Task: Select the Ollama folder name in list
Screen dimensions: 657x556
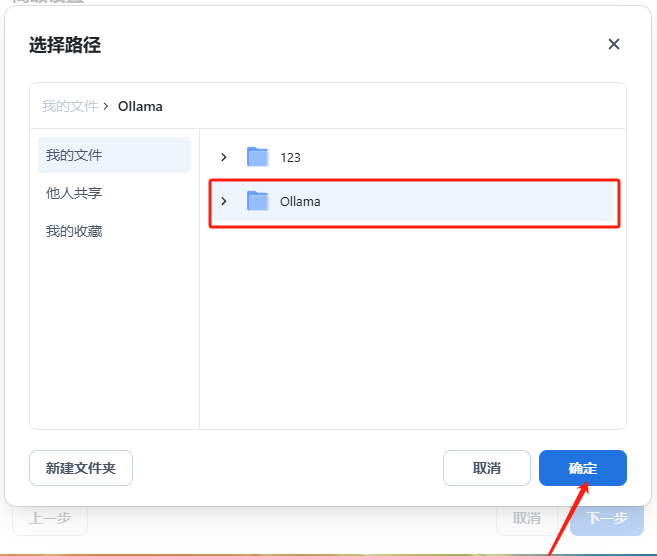Action: coord(300,201)
